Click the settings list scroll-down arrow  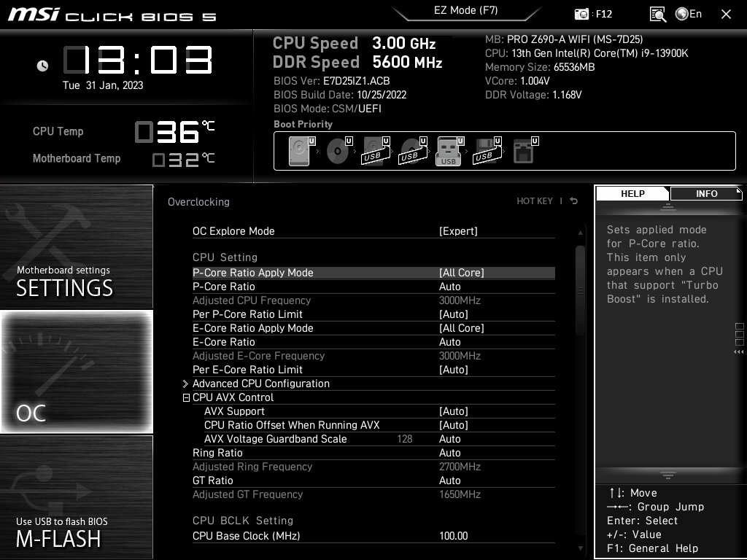click(580, 548)
